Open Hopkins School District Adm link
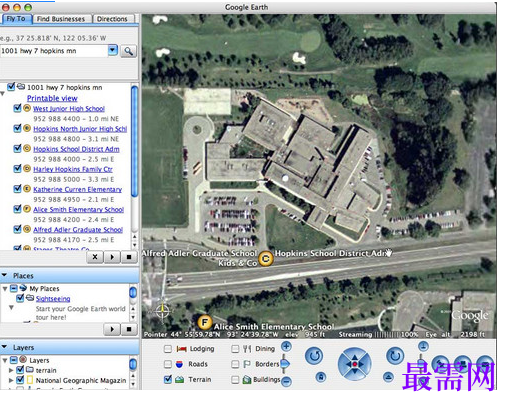The height and width of the screenshot is (408, 514). (x=76, y=149)
